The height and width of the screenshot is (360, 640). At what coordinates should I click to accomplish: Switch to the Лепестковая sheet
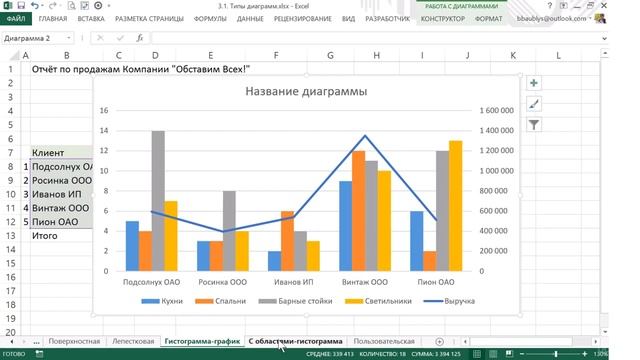(133, 341)
